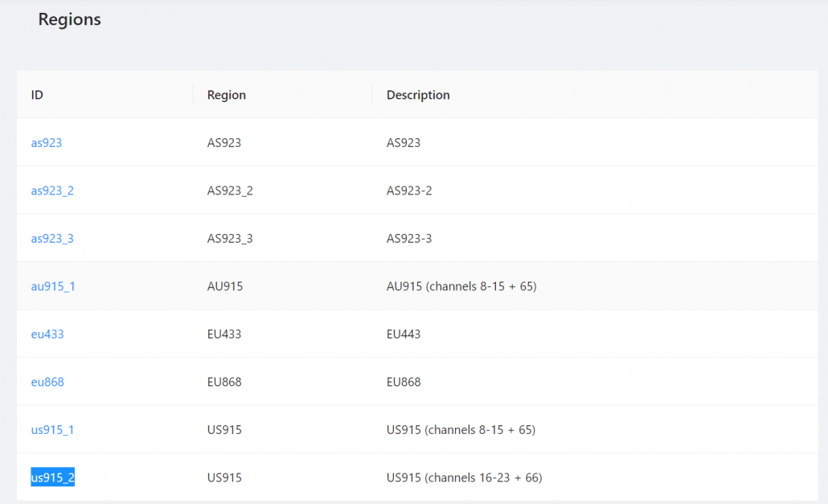
Task: Click the US915 value beside us915_2
Action: coord(224,477)
